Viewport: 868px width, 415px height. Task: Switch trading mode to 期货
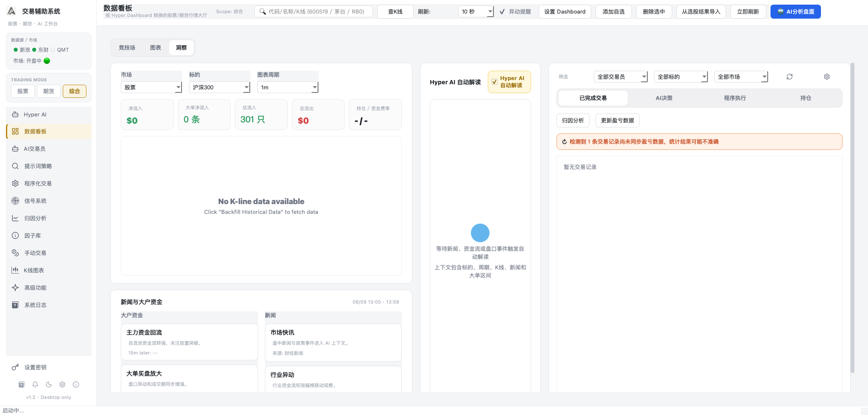point(49,91)
